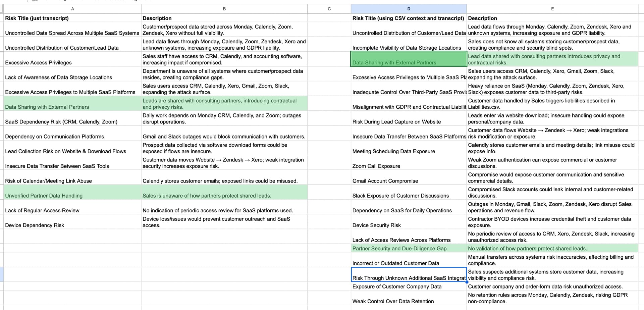Select the empty column C header

329,9
